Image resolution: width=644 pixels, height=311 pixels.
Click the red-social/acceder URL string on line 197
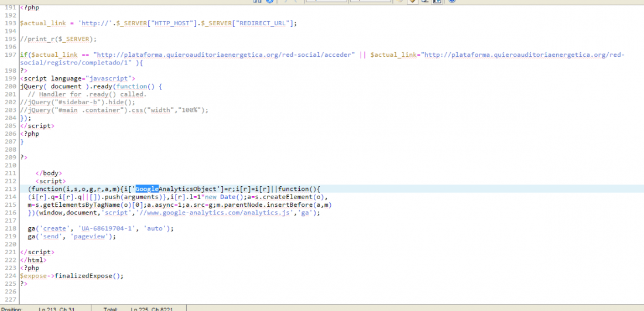[x=224, y=55]
